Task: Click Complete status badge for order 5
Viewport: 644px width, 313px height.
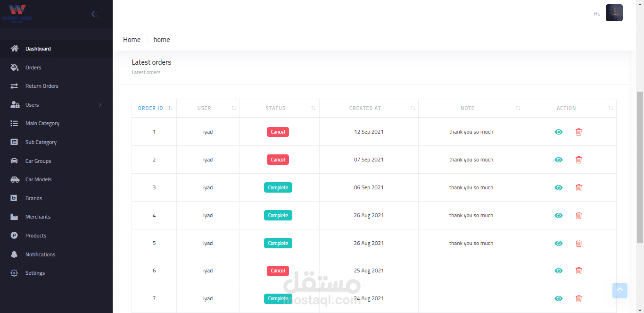Action: point(278,243)
